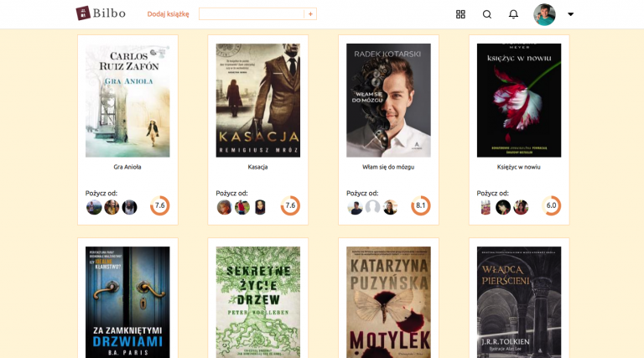Open the Księżyc w nowiu cover
644x358 pixels.
tap(519, 100)
